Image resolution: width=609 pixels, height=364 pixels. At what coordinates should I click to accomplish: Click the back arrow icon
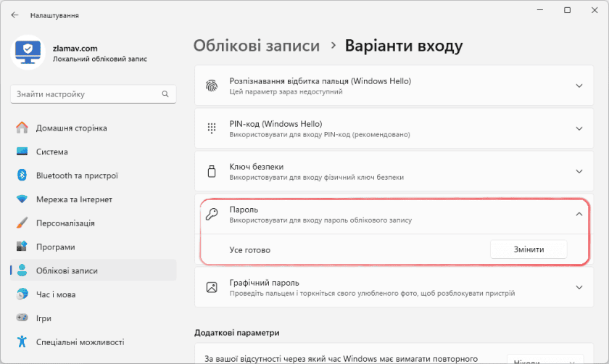(x=14, y=15)
